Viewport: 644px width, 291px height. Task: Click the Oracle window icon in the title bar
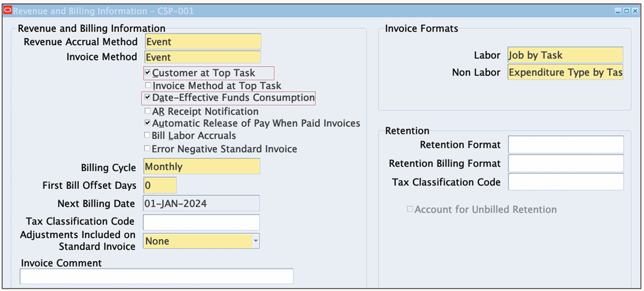7,10
